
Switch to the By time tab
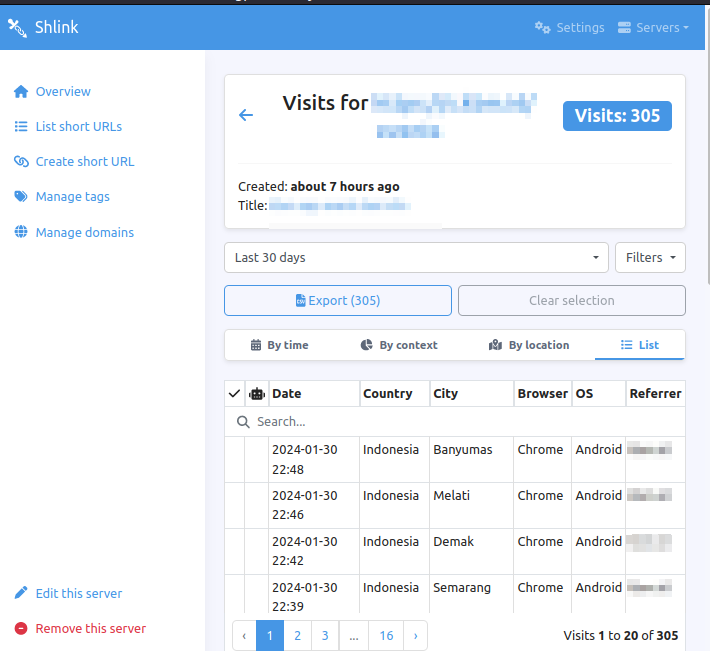click(x=279, y=345)
